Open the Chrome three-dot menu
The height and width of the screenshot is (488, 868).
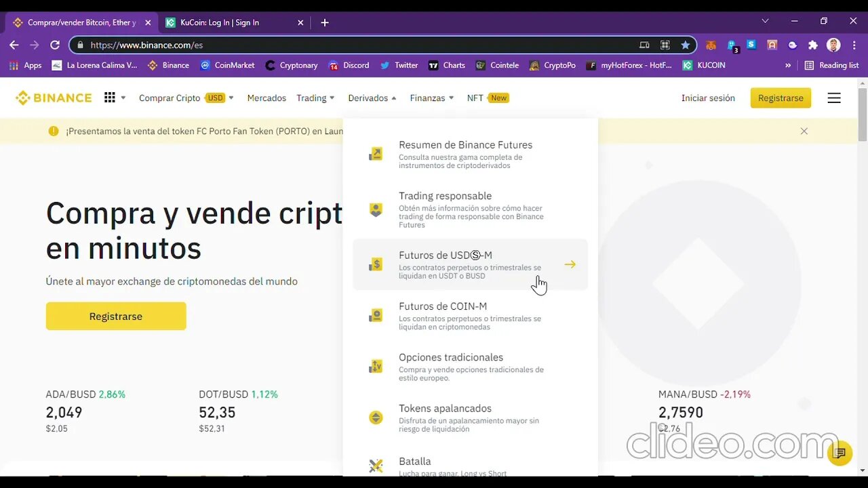point(854,45)
